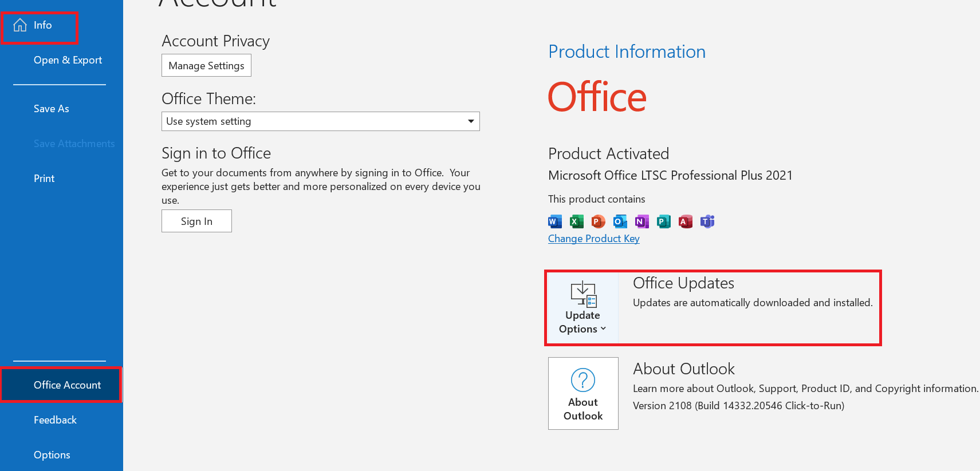Click the Outlook app icon
Screen dimensions: 980x471
point(620,221)
